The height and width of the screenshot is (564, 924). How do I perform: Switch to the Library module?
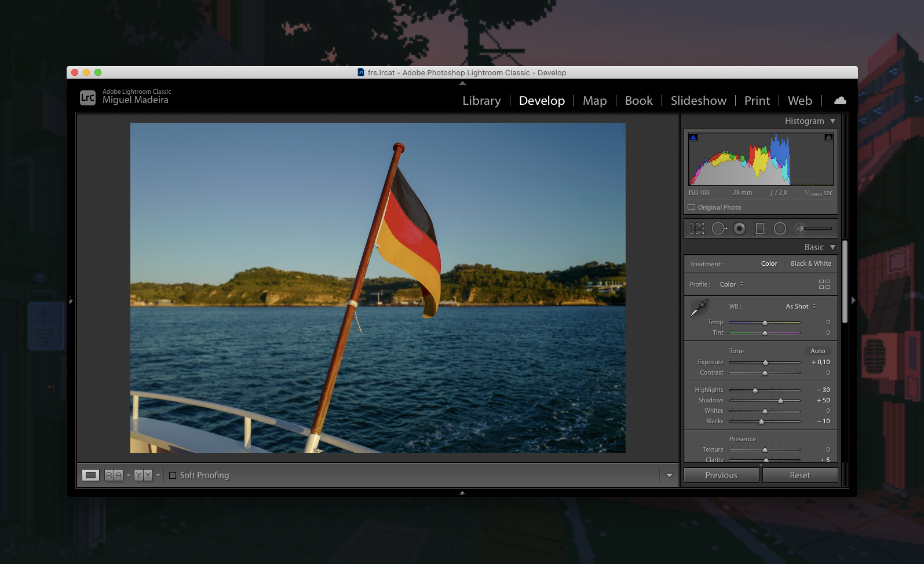click(481, 101)
